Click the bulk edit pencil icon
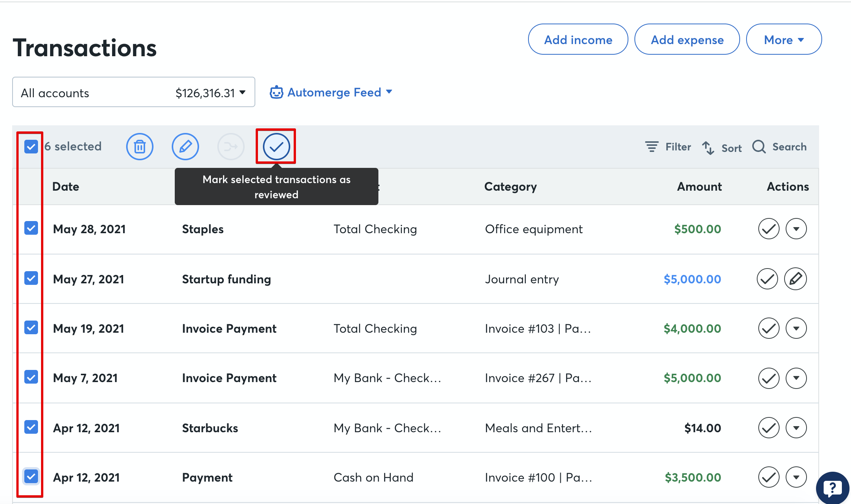 185,147
